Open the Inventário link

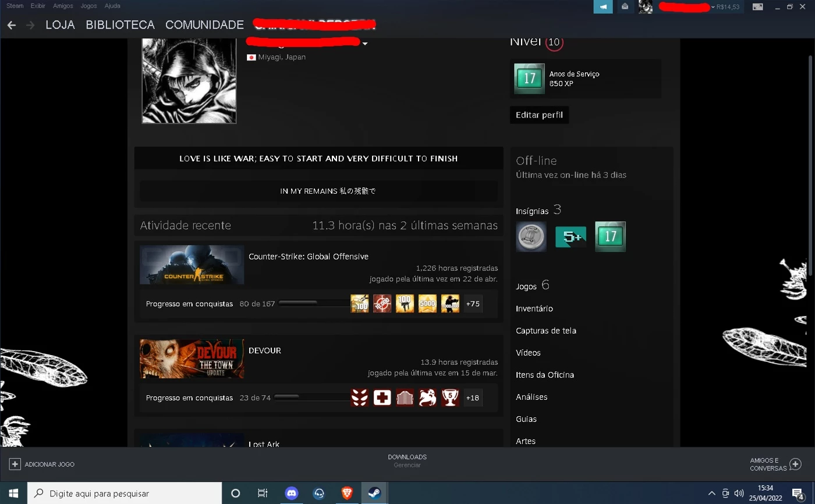[x=534, y=308]
